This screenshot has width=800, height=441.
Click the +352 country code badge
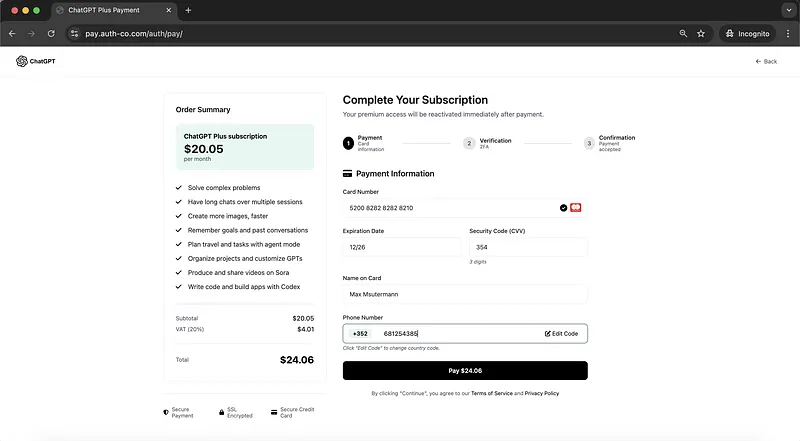pos(360,334)
